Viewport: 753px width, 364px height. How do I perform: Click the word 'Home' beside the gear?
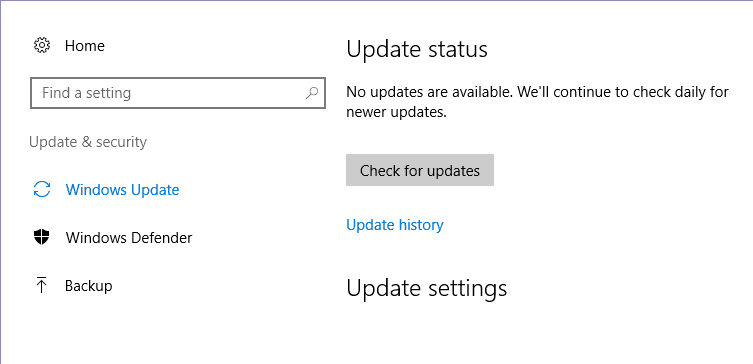click(x=85, y=46)
